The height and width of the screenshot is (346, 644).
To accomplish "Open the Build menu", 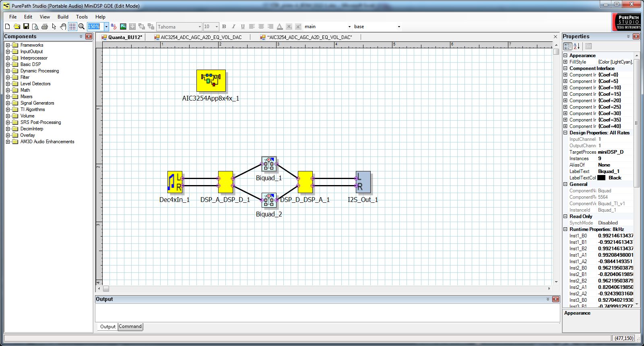I will tap(63, 17).
